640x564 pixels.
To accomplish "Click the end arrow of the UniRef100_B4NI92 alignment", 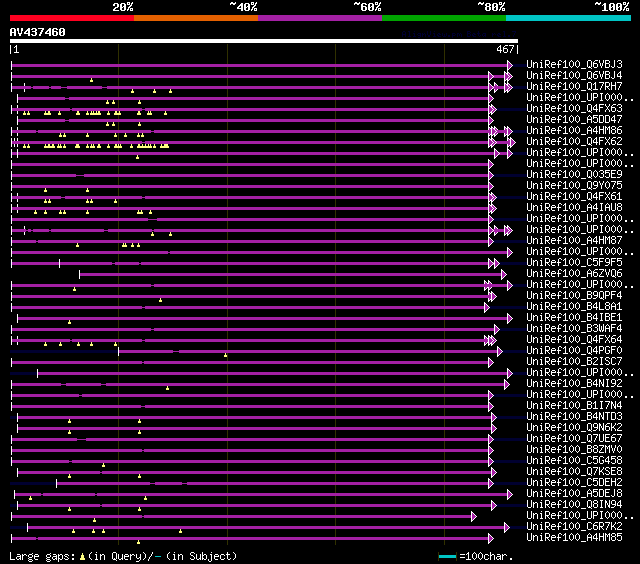I will click(507, 384).
